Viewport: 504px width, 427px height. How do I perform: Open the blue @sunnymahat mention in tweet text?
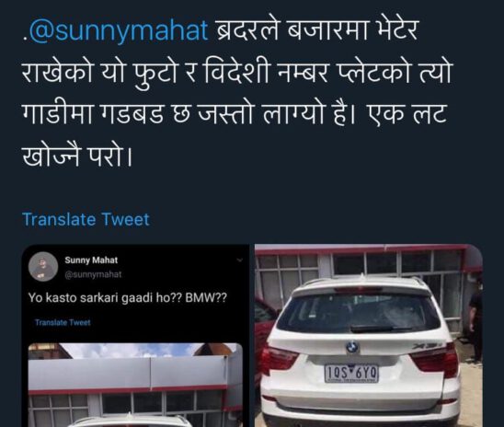[x=118, y=31]
